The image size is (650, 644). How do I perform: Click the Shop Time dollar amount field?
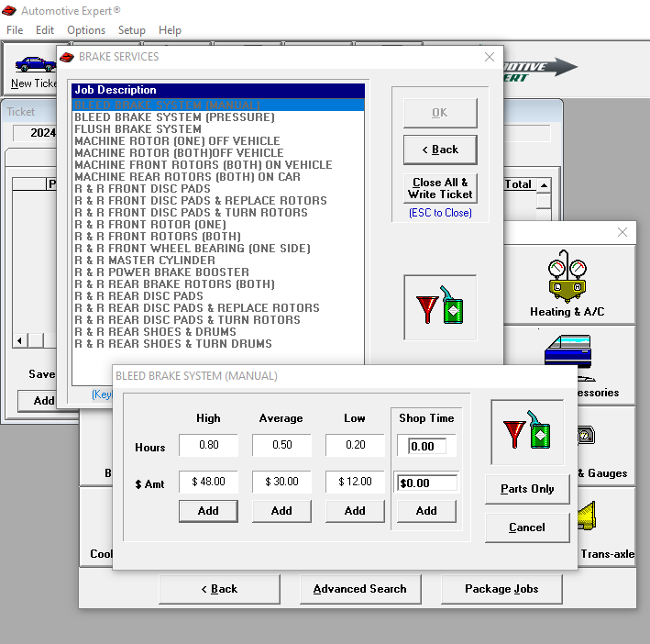pos(426,483)
